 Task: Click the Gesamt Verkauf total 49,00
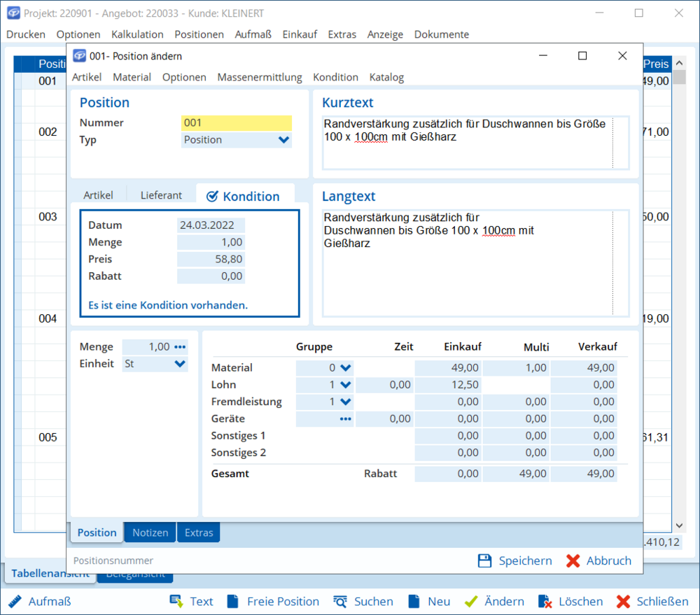tap(584, 474)
